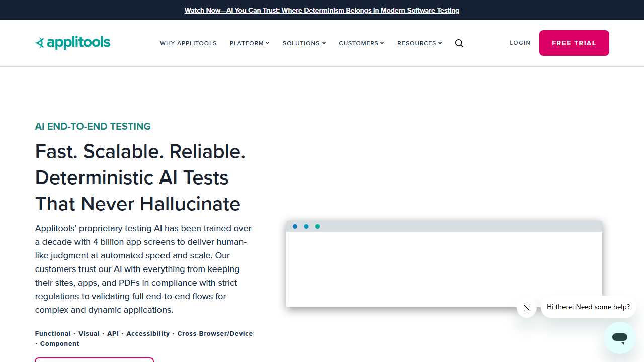The image size is (644, 362).
Task: Click the 'Deterministic AI Tests' headline text
Action: click(x=132, y=177)
